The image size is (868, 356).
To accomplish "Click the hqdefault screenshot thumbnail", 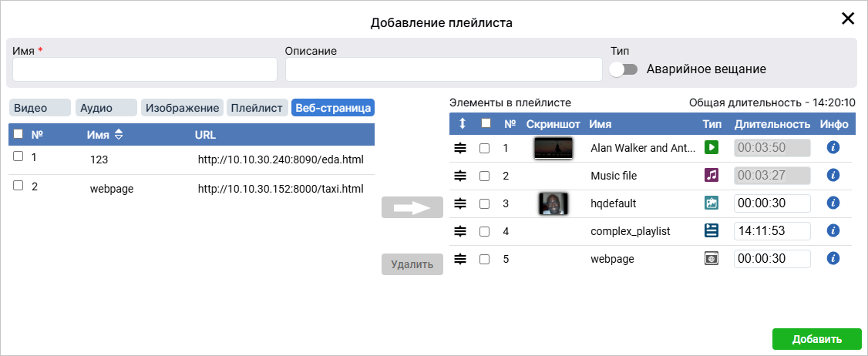I will (x=553, y=203).
